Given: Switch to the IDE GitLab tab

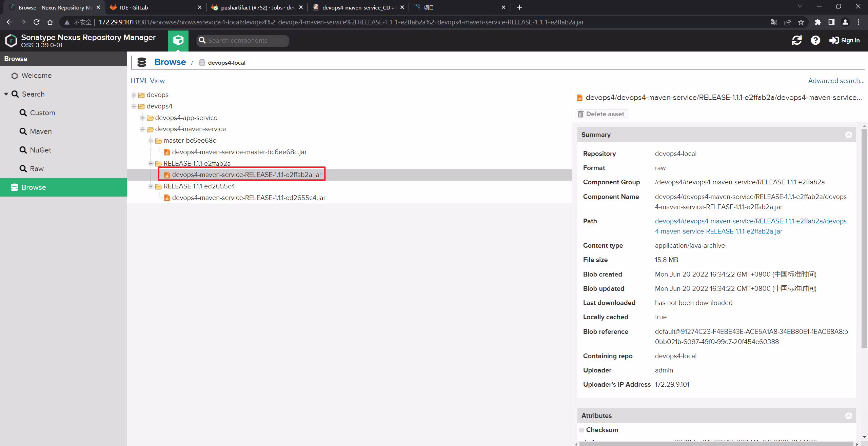Looking at the screenshot, I should click(155, 7).
